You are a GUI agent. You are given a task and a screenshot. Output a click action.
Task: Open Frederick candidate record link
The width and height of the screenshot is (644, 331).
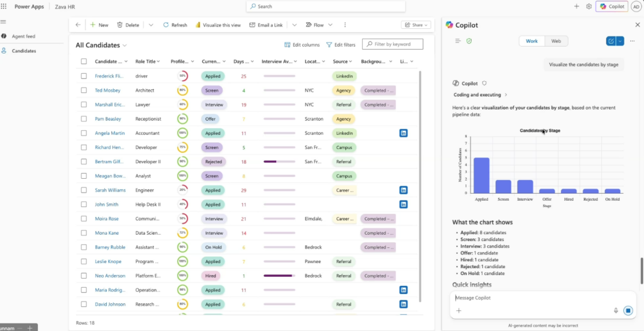pyautogui.click(x=109, y=76)
